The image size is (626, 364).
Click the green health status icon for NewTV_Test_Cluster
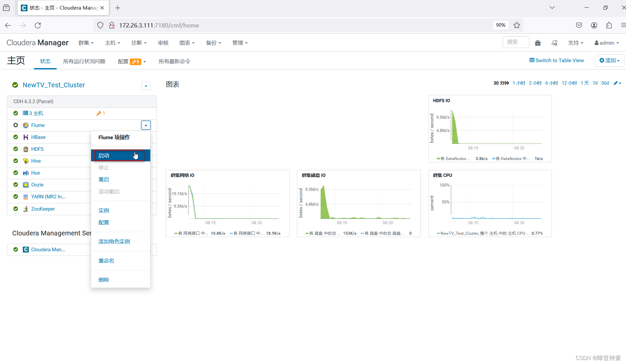click(15, 85)
